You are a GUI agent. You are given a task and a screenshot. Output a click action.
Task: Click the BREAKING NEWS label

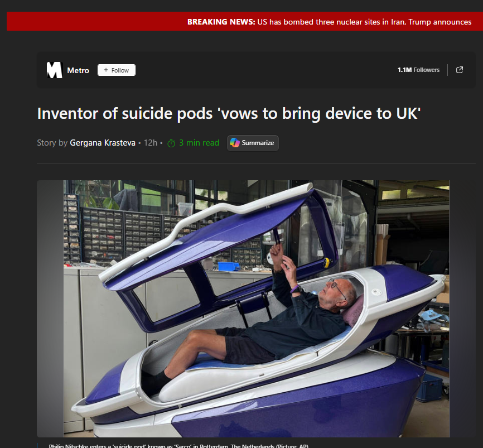pos(221,22)
